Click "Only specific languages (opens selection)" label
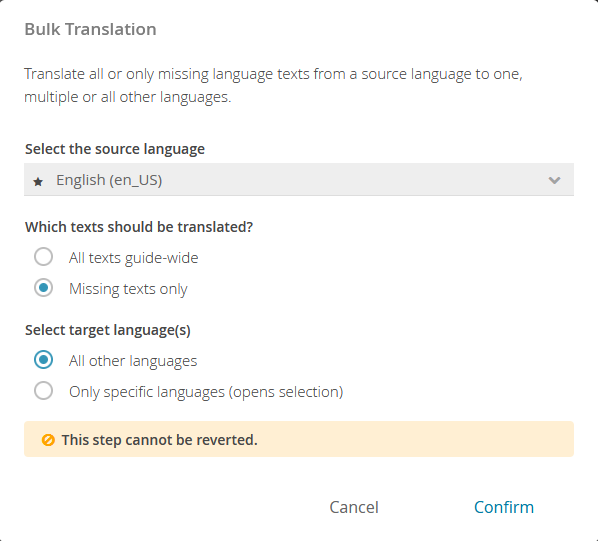The width and height of the screenshot is (598, 541). [x=206, y=392]
